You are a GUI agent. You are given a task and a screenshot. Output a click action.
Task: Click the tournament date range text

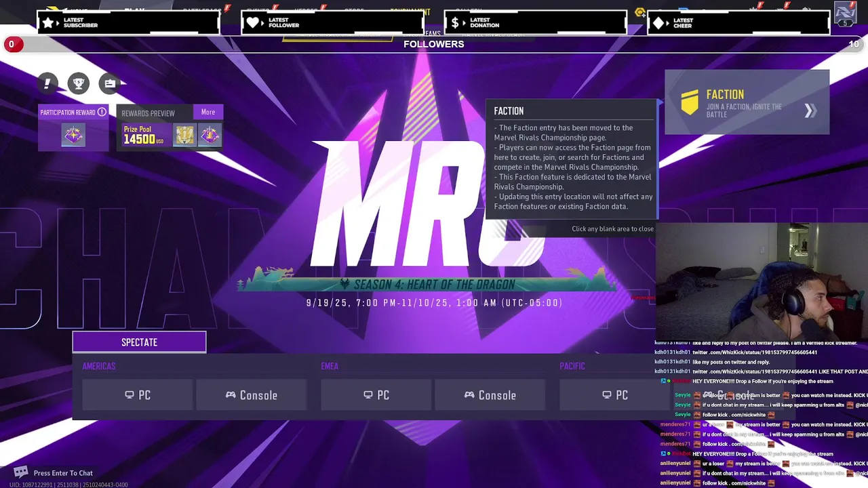point(434,303)
